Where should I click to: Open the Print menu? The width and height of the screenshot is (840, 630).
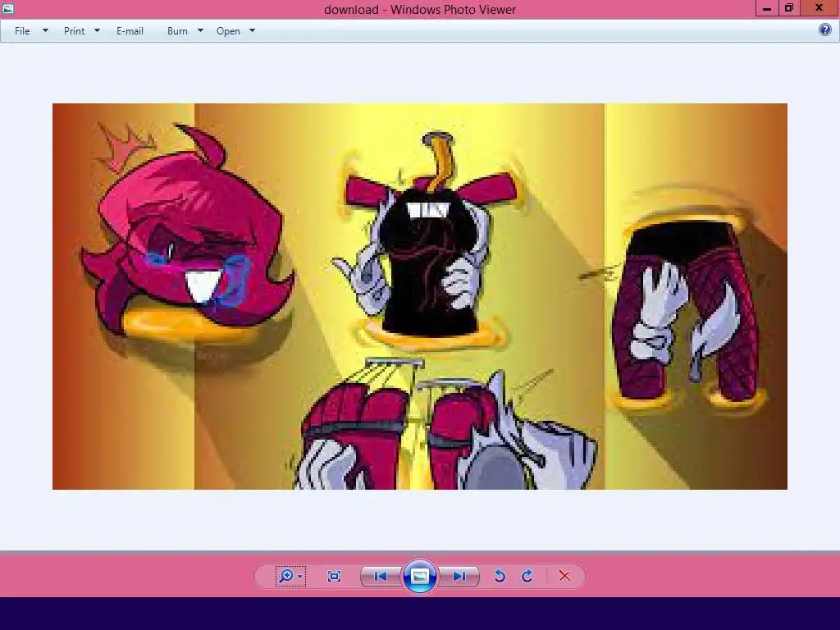click(74, 31)
